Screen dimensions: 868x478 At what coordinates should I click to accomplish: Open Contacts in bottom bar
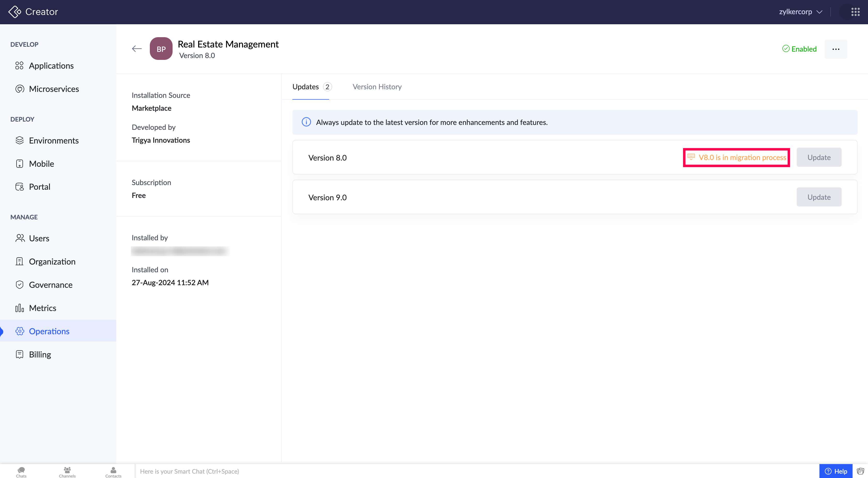[x=113, y=472]
